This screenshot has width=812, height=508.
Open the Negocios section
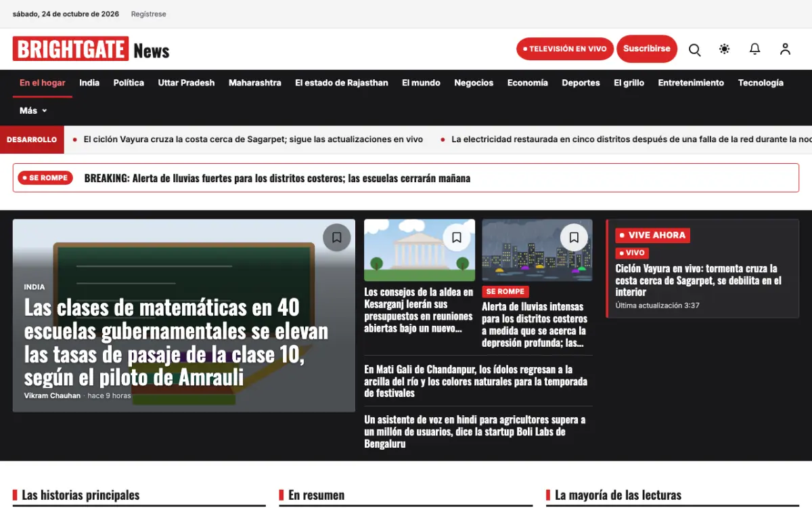[x=474, y=83]
